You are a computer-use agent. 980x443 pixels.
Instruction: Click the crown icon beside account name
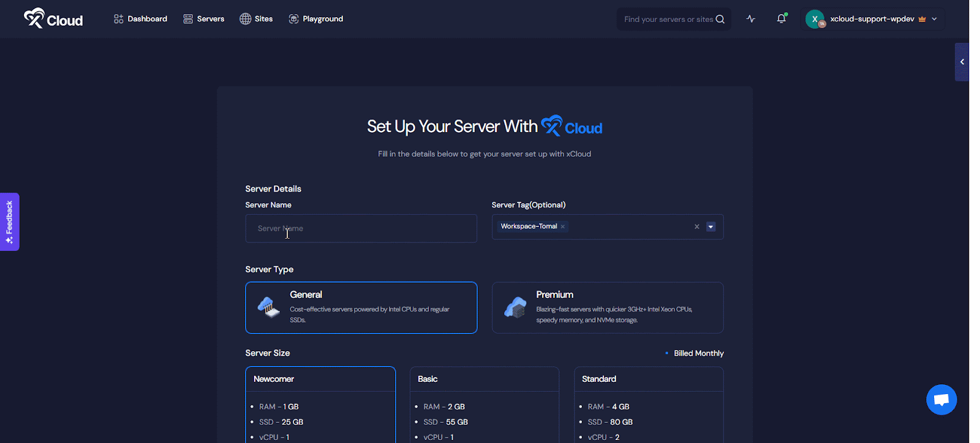[x=922, y=19]
